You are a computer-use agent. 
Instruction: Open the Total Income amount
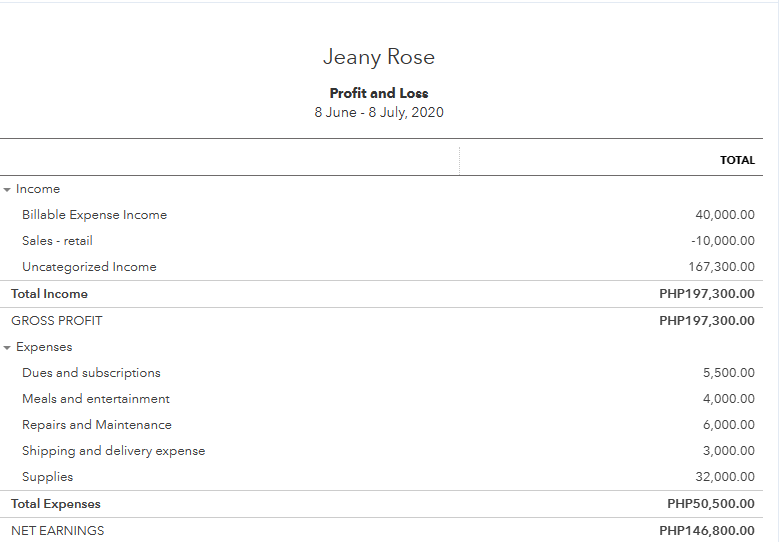point(707,294)
